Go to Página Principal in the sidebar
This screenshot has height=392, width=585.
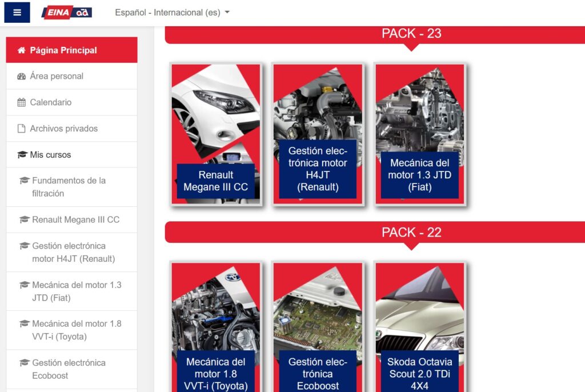coord(71,50)
